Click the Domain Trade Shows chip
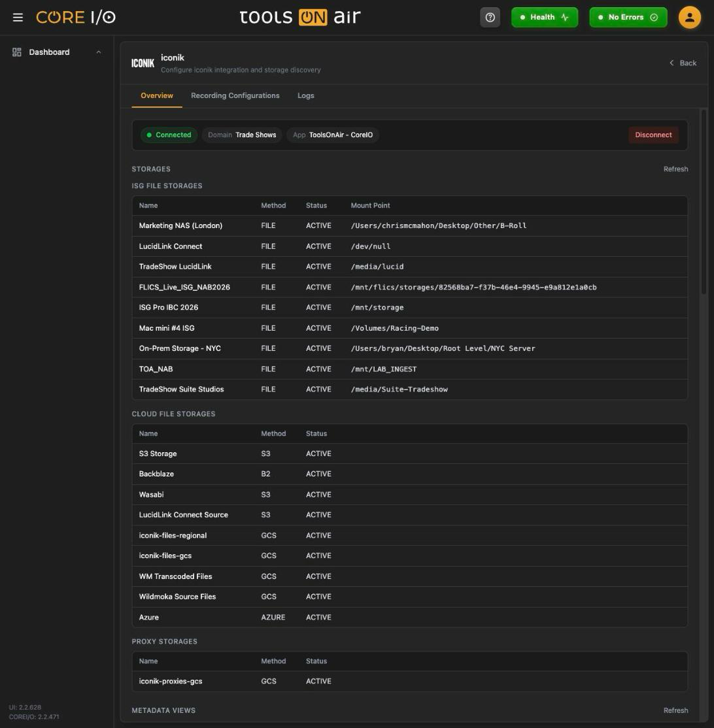This screenshot has height=728, width=714. click(242, 135)
